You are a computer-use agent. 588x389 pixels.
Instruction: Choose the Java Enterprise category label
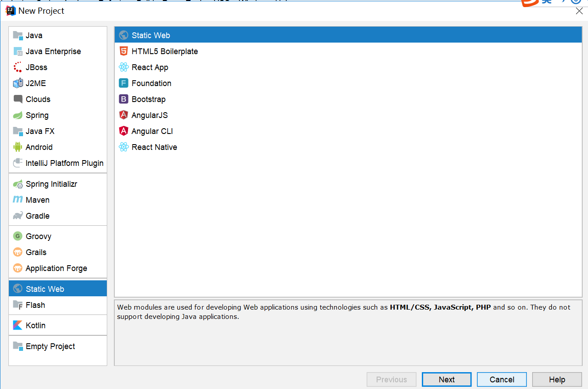click(53, 51)
